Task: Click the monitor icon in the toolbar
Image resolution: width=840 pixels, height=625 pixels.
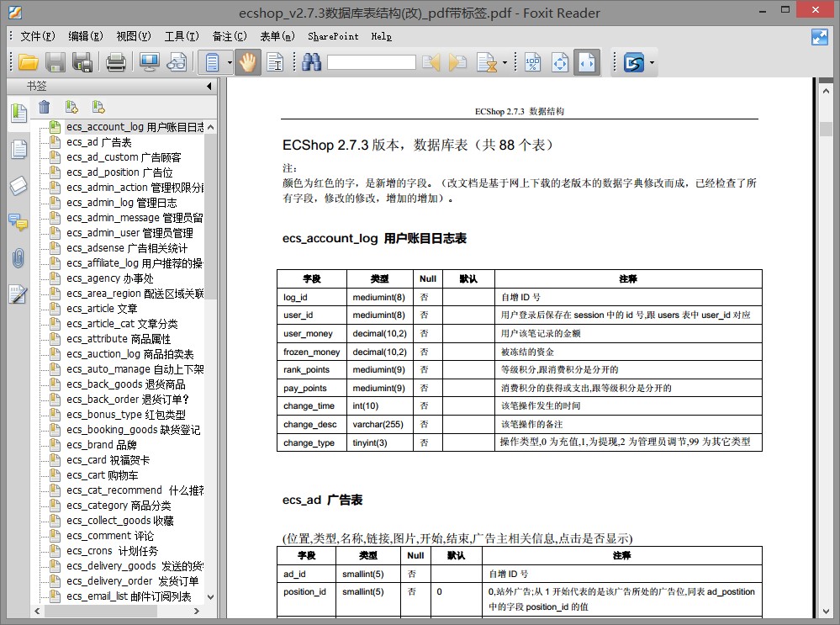Action: (149, 63)
